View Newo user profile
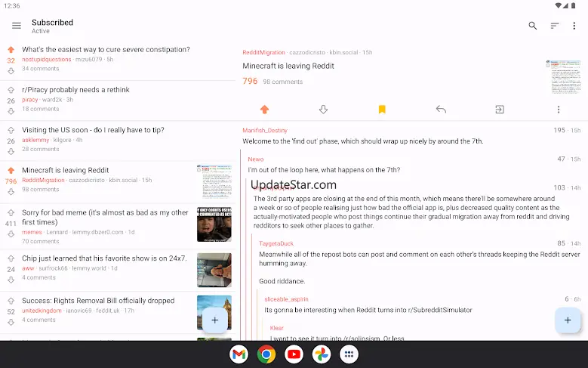 [256, 159]
